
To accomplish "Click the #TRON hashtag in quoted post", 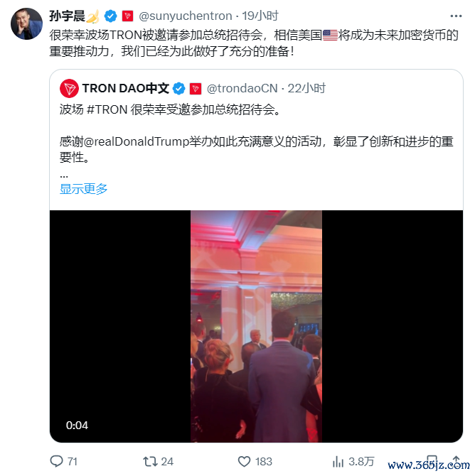I will click(107, 109).
